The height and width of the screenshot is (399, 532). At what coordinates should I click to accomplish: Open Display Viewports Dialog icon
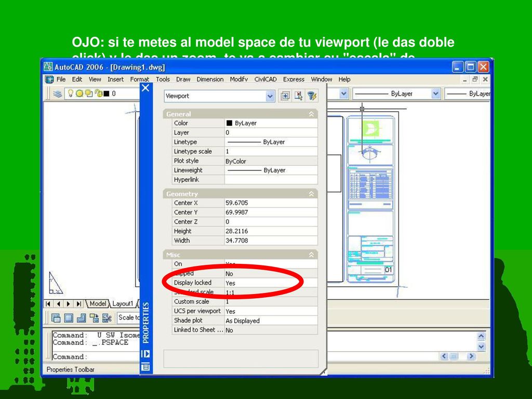pos(56,318)
